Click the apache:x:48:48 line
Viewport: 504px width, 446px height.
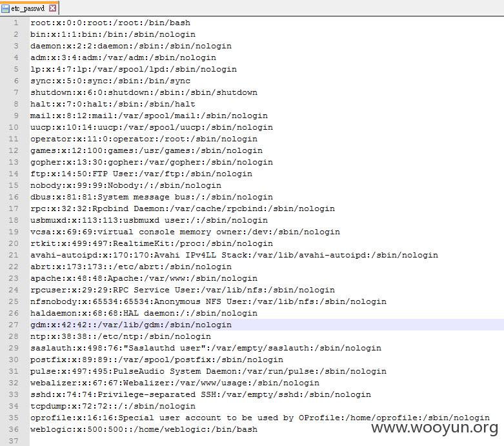pos(144,278)
